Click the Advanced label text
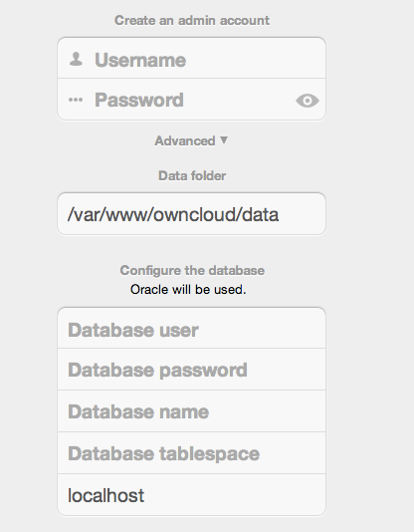The height and width of the screenshot is (532, 414). click(x=185, y=140)
